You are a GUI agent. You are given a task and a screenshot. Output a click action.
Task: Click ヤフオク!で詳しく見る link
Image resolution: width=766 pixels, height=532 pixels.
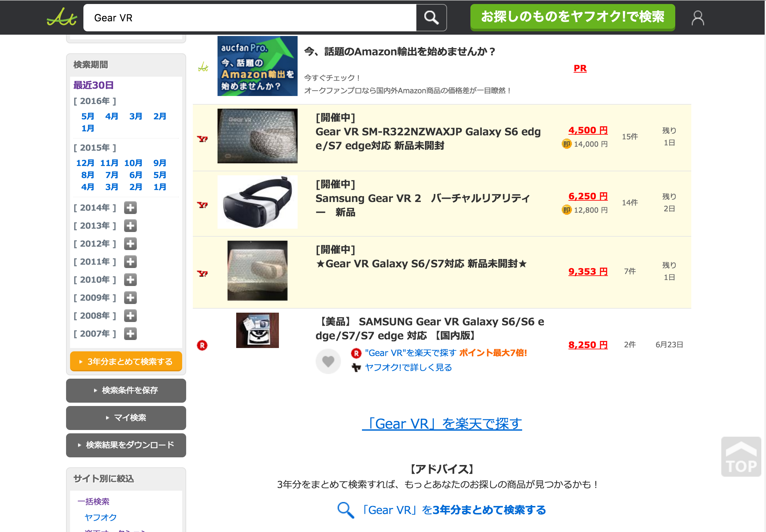408,367
